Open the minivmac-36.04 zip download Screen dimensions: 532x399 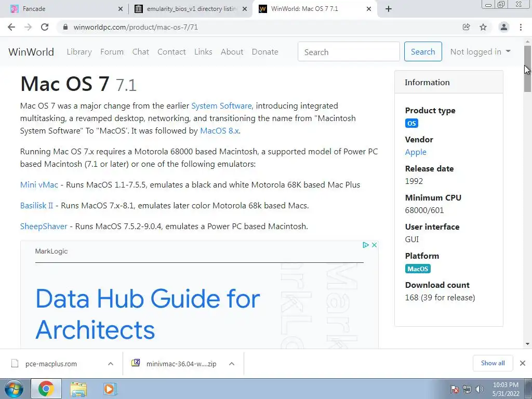181,364
